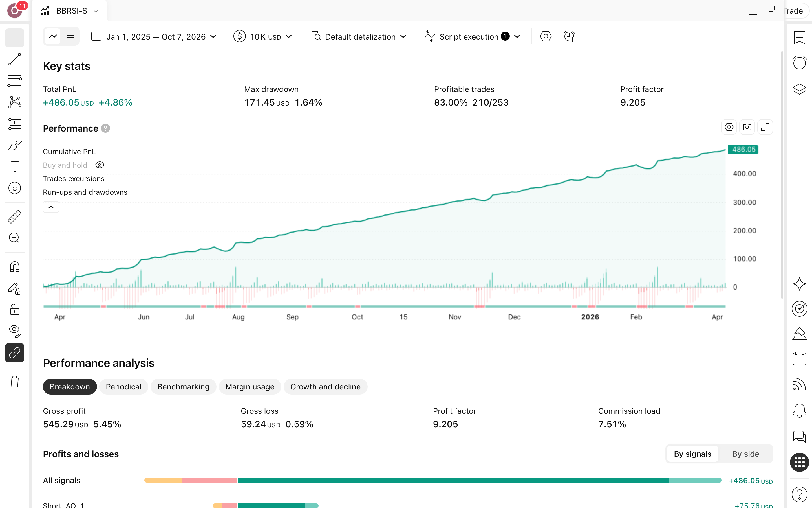Expand performance chart to fullscreen
The width and height of the screenshot is (812, 508).
pyautogui.click(x=765, y=127)
